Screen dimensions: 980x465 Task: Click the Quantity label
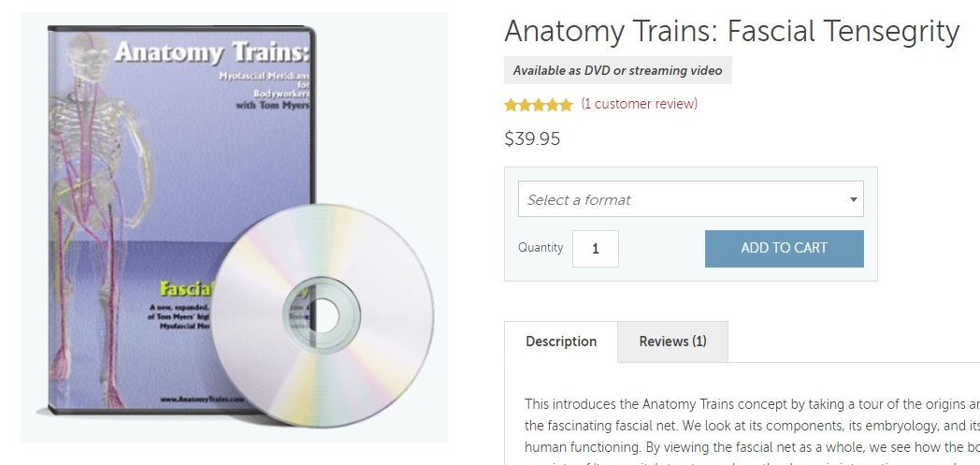point(540,248)
